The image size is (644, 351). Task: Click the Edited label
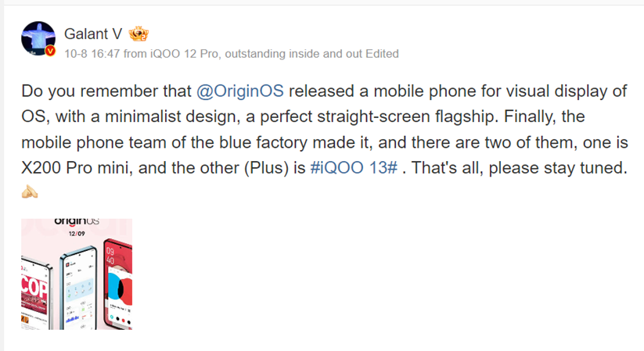point(378,54)
